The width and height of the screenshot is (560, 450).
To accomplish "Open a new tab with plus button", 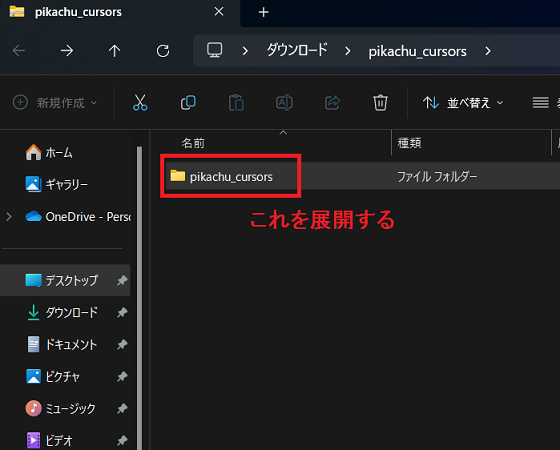I will 264,12.
